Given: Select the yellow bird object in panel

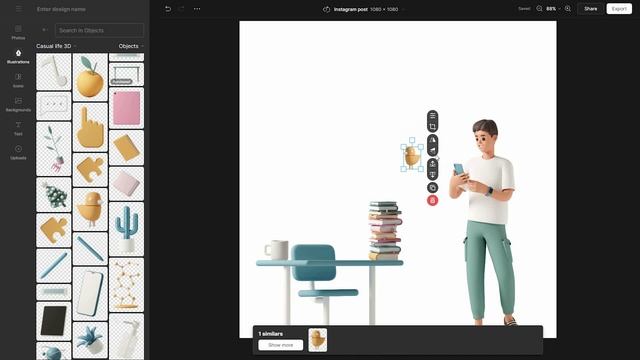Looking at the screenshot, I should tap(90, 209).
